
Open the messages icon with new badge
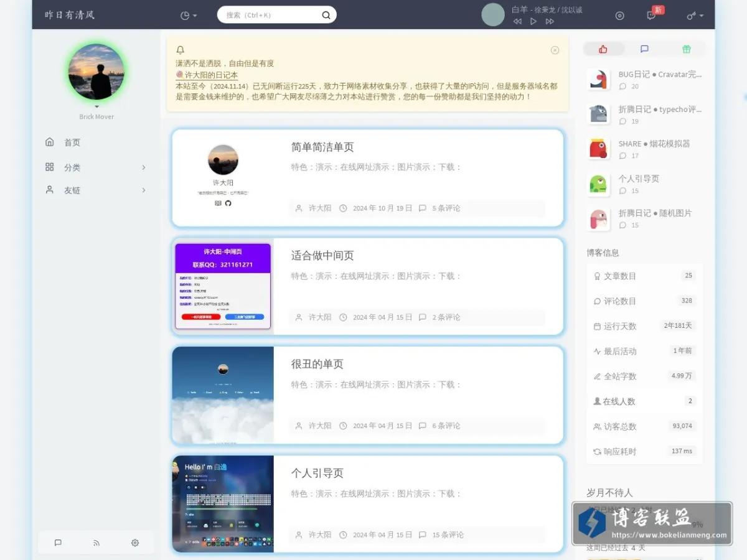click(652, 15)
